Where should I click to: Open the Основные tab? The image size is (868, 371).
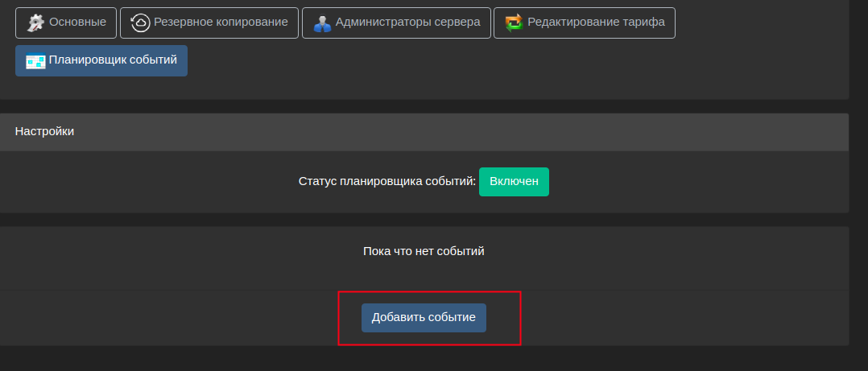pyautogui.click(x=66, y=23)
